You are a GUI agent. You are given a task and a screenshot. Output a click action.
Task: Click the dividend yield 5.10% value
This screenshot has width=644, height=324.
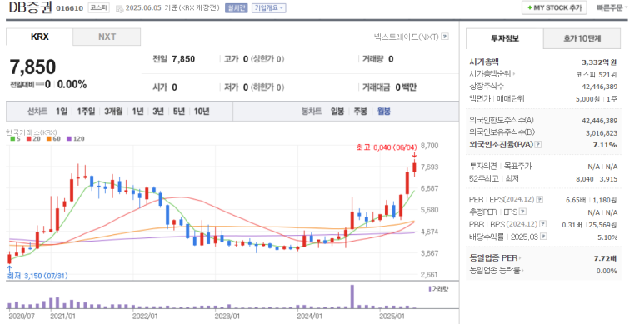pos(607,237)
